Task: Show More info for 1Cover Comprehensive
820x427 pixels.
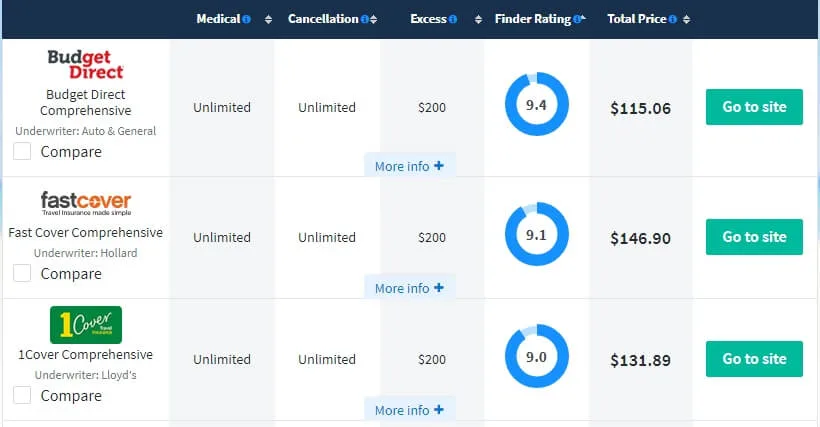Action: point(409,410)
